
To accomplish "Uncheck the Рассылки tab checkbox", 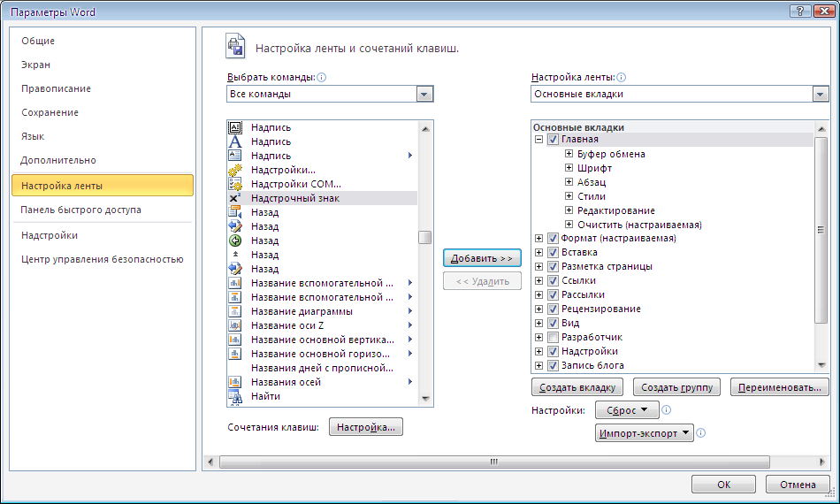I will tap(553, 294).
